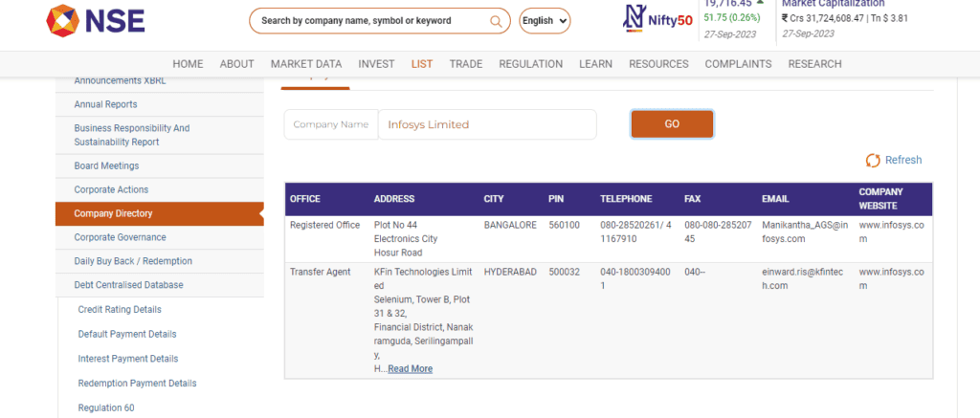Open the MARKET DATA menu
This screenshot has height=418, width=980.
coord(306,64)
